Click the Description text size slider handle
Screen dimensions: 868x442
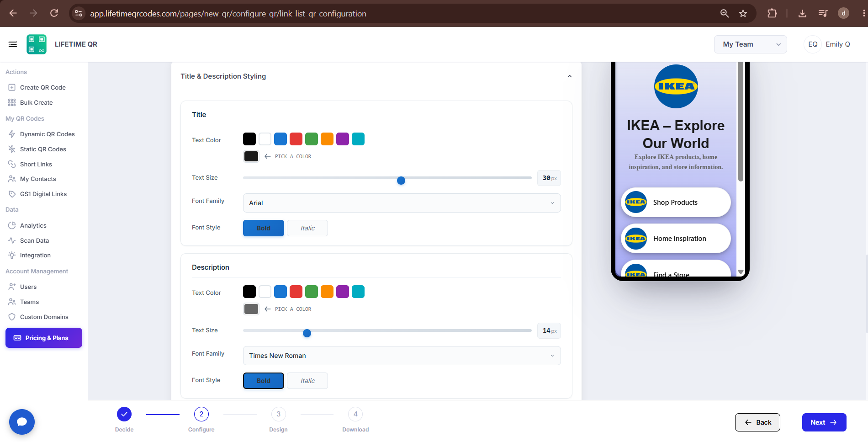307,333
